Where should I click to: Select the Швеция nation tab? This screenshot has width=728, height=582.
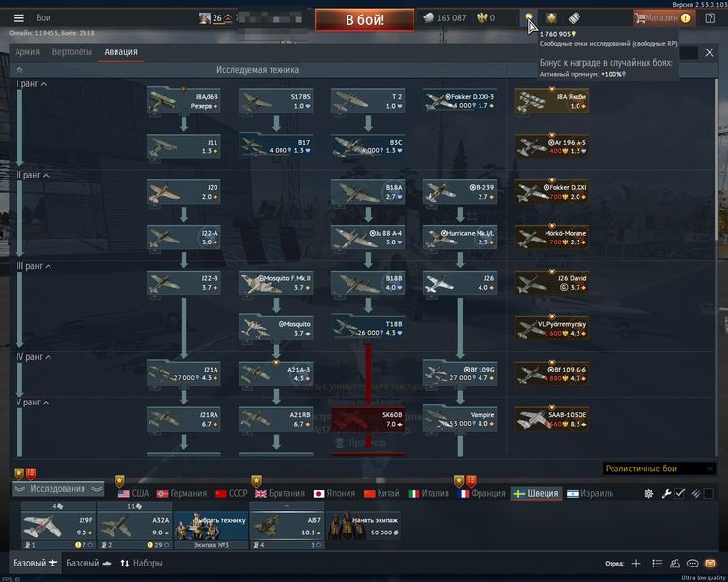point(536,493)
